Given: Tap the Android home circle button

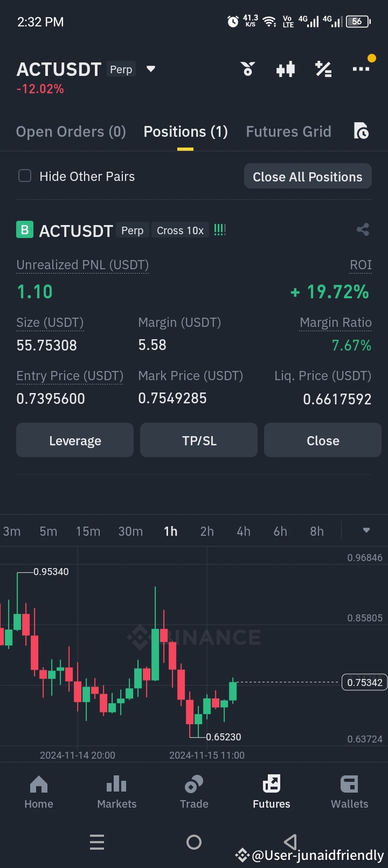Looking at the screenshot, I should pyautogui.click(x=194, y=842).
